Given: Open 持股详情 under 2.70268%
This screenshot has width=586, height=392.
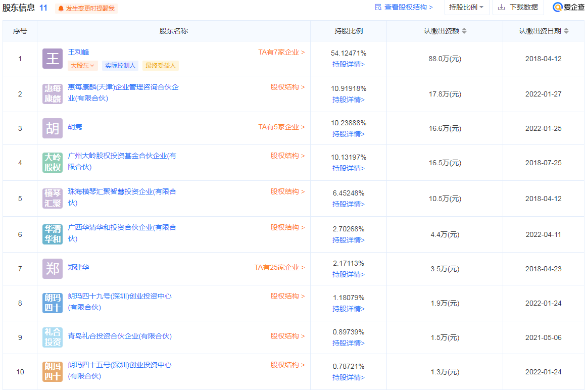Looking at the screenshot, I should 348,240.
